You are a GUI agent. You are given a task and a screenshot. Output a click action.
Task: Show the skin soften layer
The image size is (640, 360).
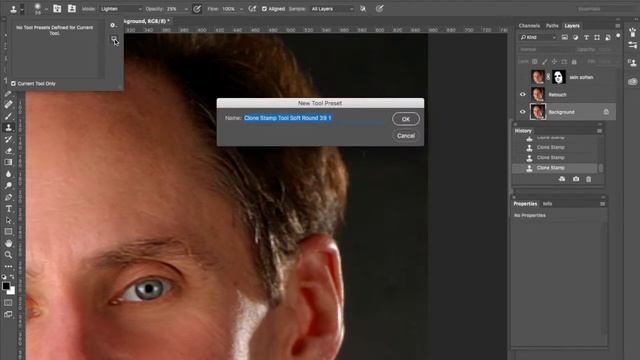point(522,77)
